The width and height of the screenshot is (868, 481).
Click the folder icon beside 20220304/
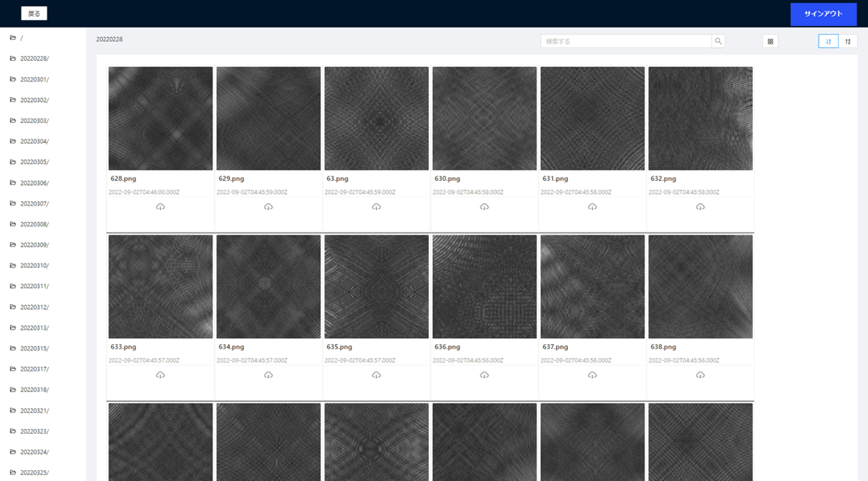pos(13,142)
